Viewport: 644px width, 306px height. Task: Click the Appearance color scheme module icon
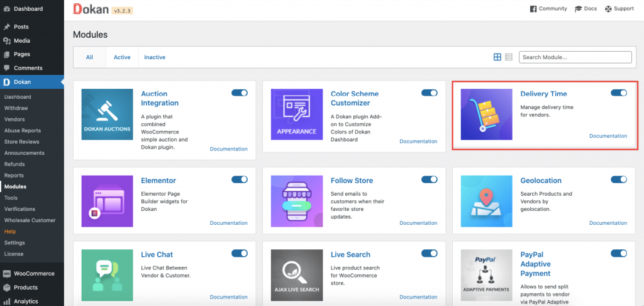tap(296, 114)
